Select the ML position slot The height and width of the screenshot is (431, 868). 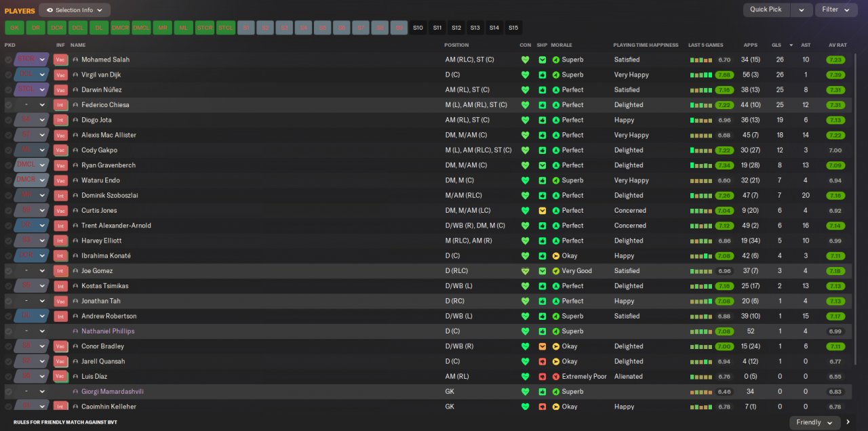coord(184,28)
